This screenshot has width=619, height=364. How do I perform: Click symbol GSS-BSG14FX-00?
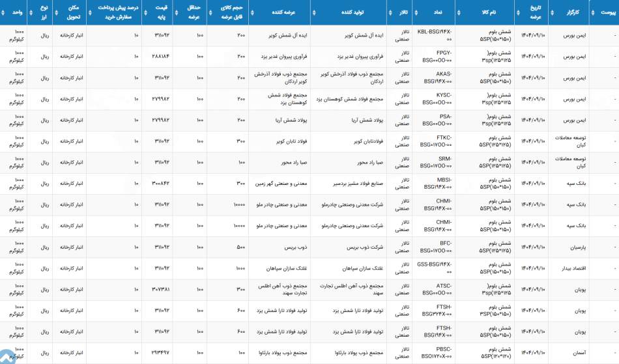tap(434, 268)
